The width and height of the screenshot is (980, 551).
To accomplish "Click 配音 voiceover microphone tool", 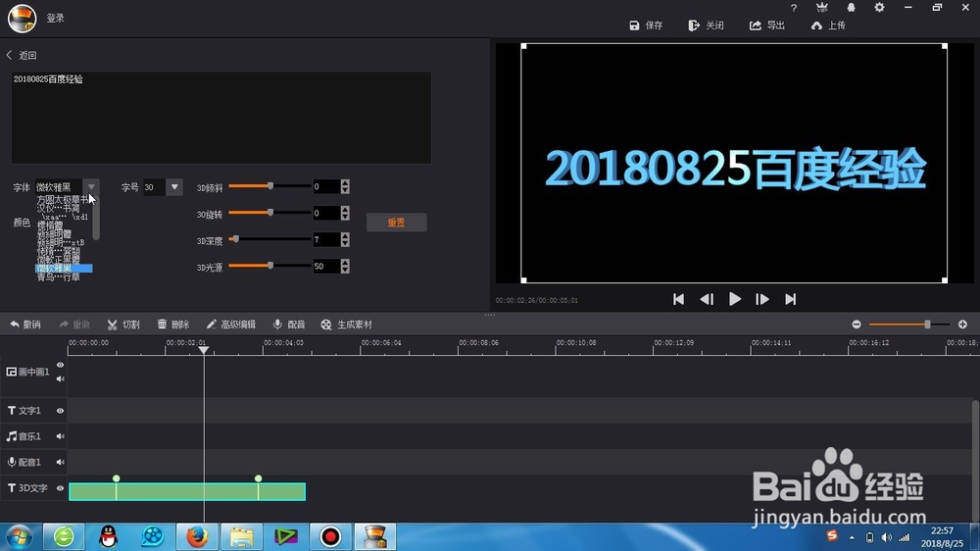I will [289, 325].
